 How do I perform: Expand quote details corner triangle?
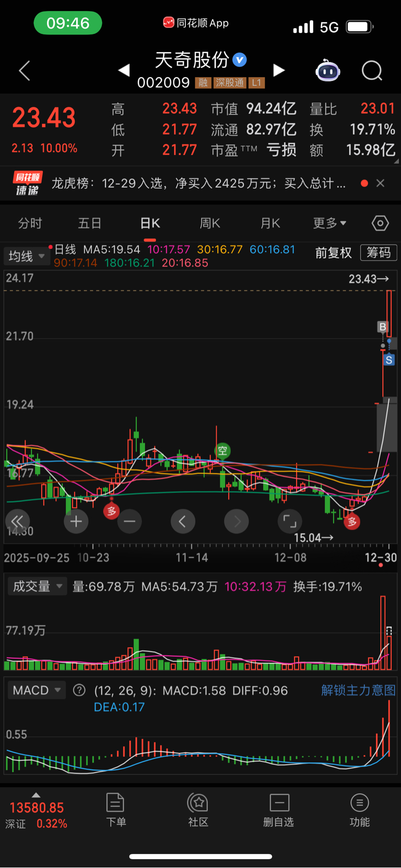tap(396, 161)
